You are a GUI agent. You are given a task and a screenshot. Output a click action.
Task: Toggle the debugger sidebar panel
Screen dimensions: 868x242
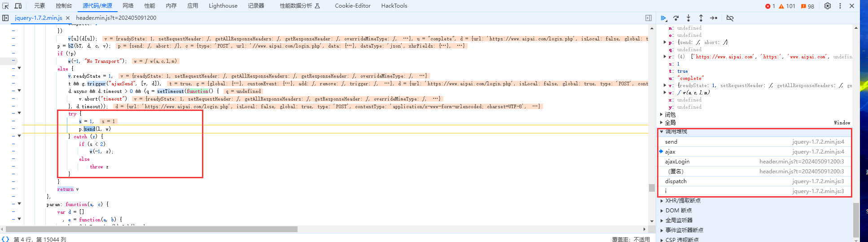(649, 18)
